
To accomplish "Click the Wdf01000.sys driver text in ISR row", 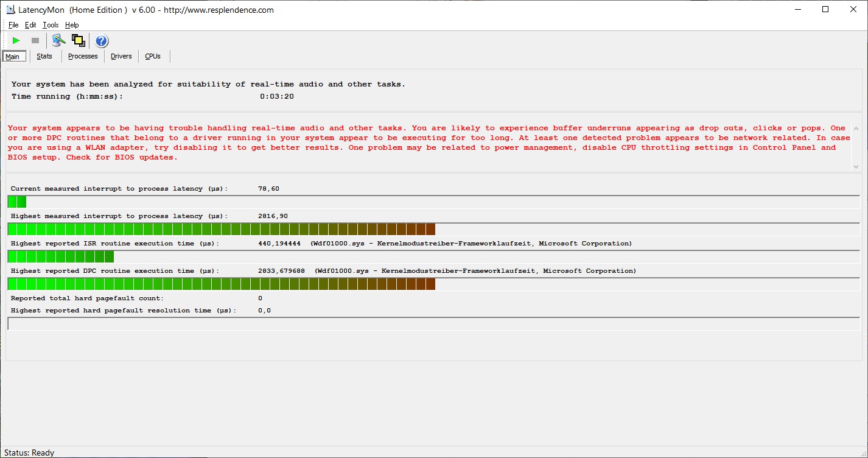I will pos(471,244).
